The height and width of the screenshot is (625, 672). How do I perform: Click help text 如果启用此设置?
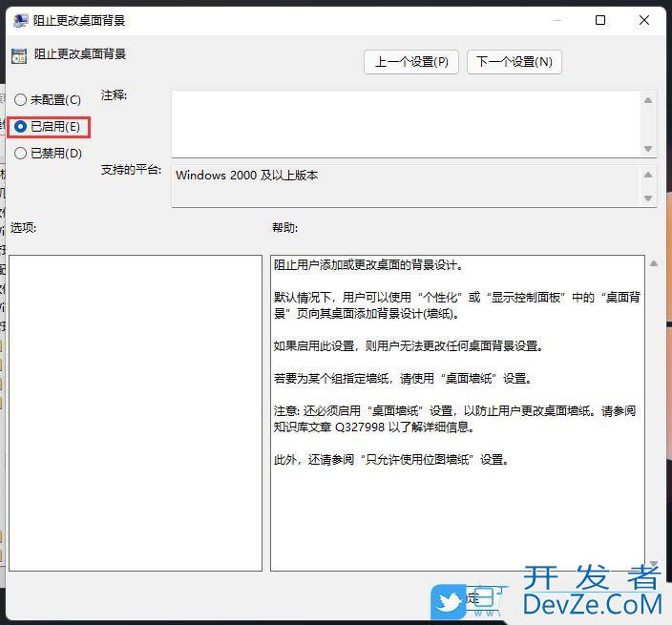pos(409,345)
